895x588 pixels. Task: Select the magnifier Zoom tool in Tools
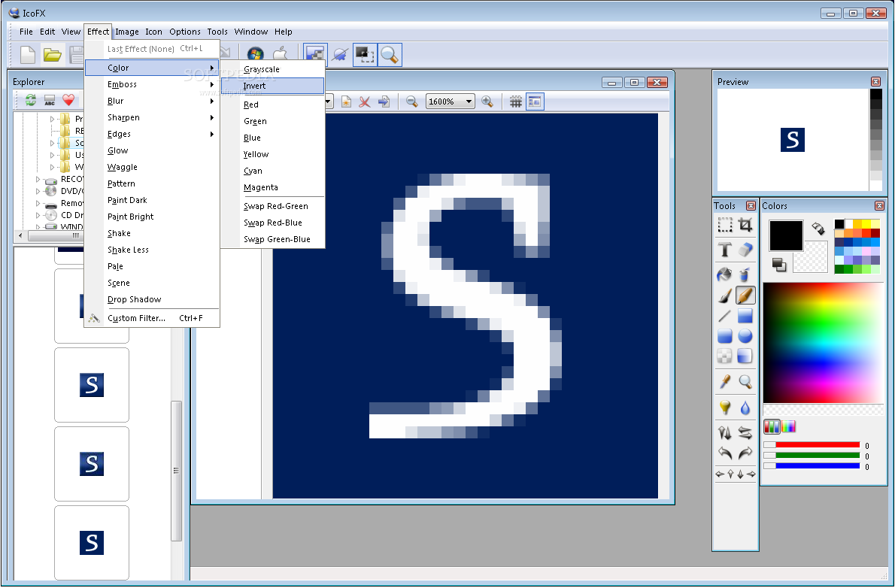[745, 381]
